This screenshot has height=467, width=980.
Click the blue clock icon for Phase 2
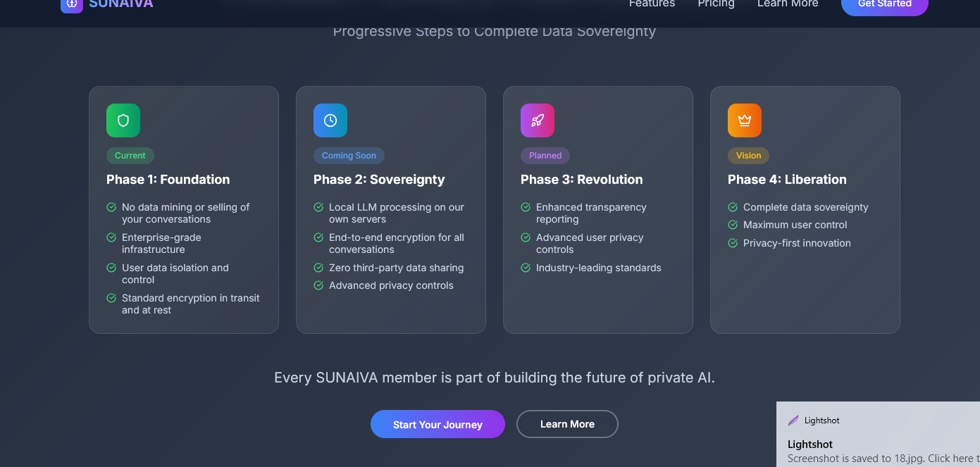click(330, 120)
